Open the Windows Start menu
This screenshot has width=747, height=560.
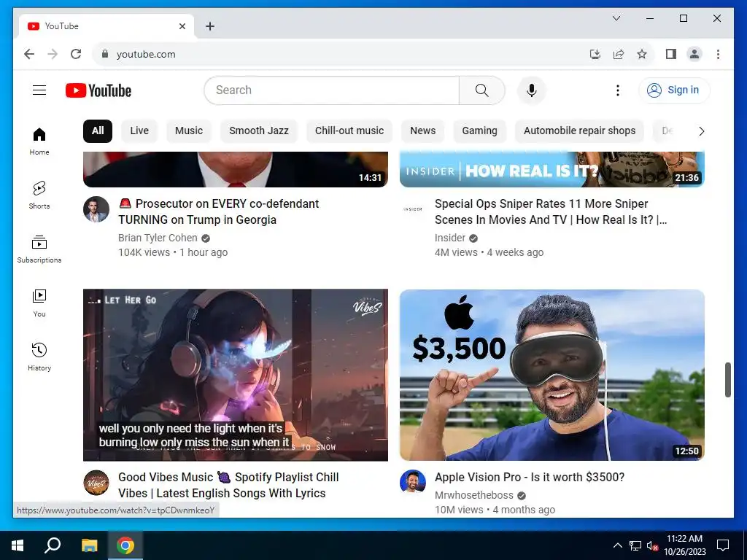tap(18, 545)
